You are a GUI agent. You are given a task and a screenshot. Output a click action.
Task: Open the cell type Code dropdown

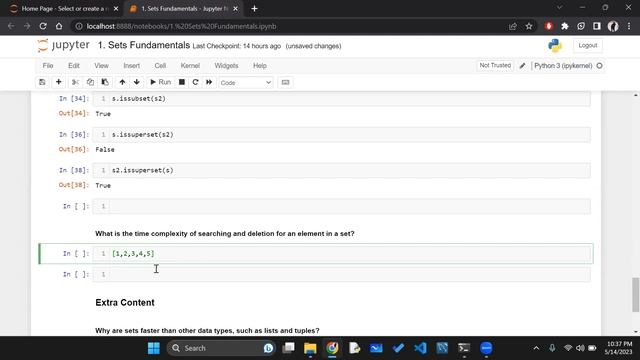click(245, 82)
